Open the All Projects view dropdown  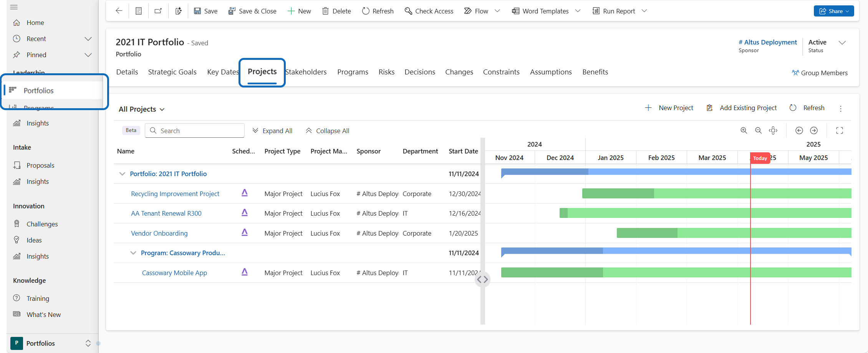tap(141, 109)
